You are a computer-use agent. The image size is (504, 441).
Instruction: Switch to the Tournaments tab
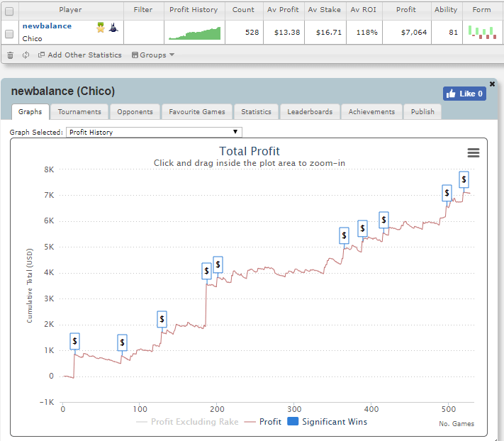tap(79, 112)
